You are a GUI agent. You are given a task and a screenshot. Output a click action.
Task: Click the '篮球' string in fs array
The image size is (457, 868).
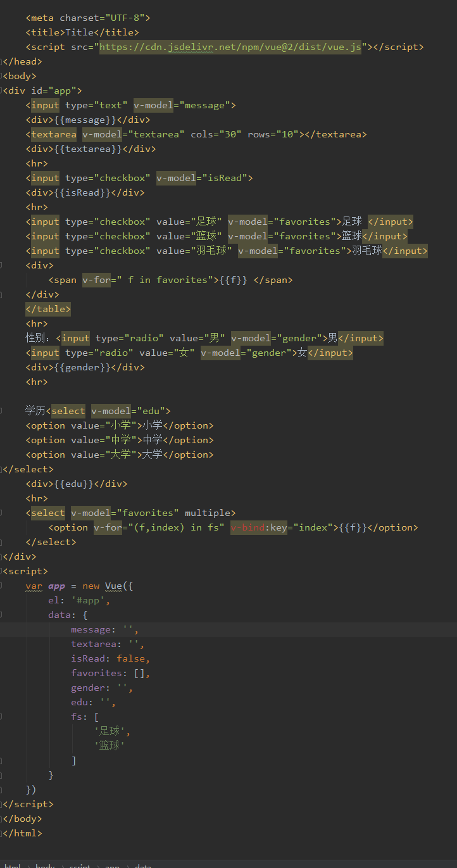110,746
